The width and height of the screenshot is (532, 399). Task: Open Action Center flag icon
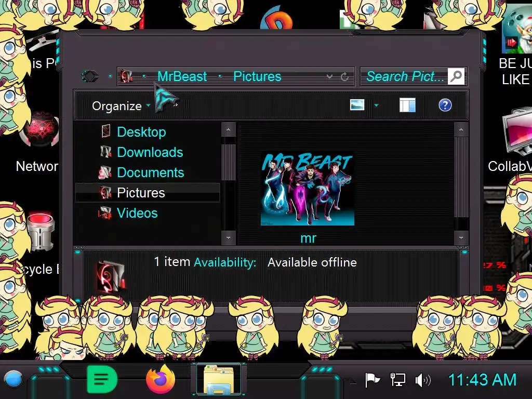tap(372, 380)
